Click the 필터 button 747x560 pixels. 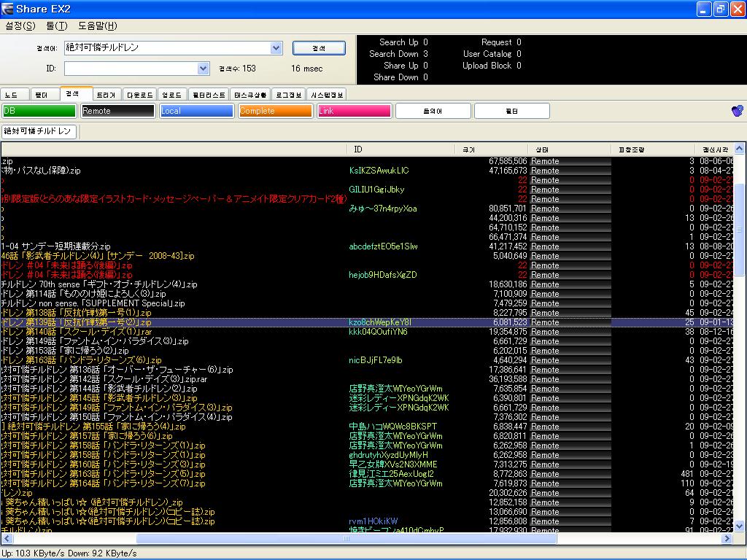coord(511,111)
